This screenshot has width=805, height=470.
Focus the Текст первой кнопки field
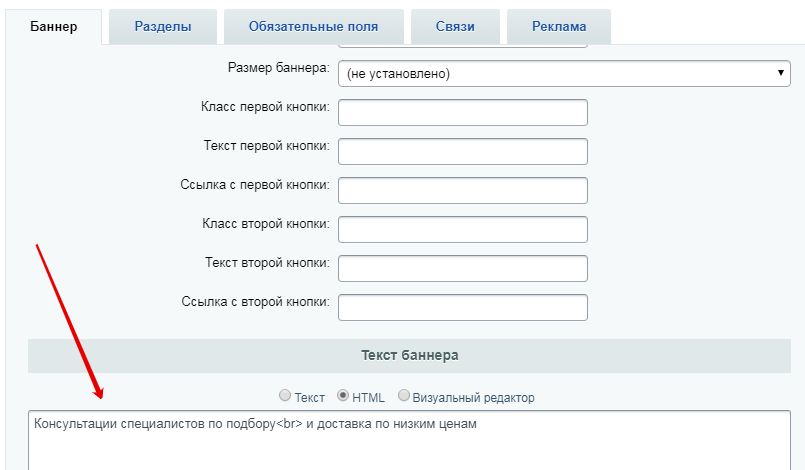coord(463,152)
